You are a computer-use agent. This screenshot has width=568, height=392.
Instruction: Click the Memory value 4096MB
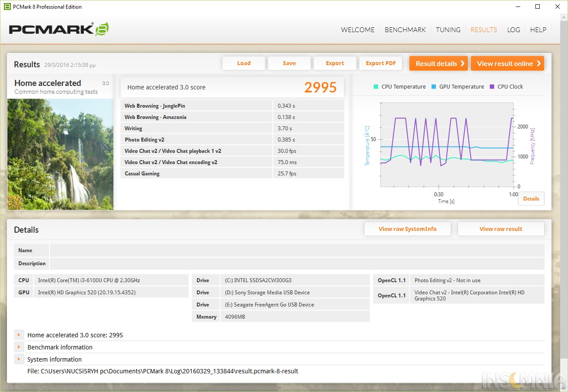click(235, 317)
